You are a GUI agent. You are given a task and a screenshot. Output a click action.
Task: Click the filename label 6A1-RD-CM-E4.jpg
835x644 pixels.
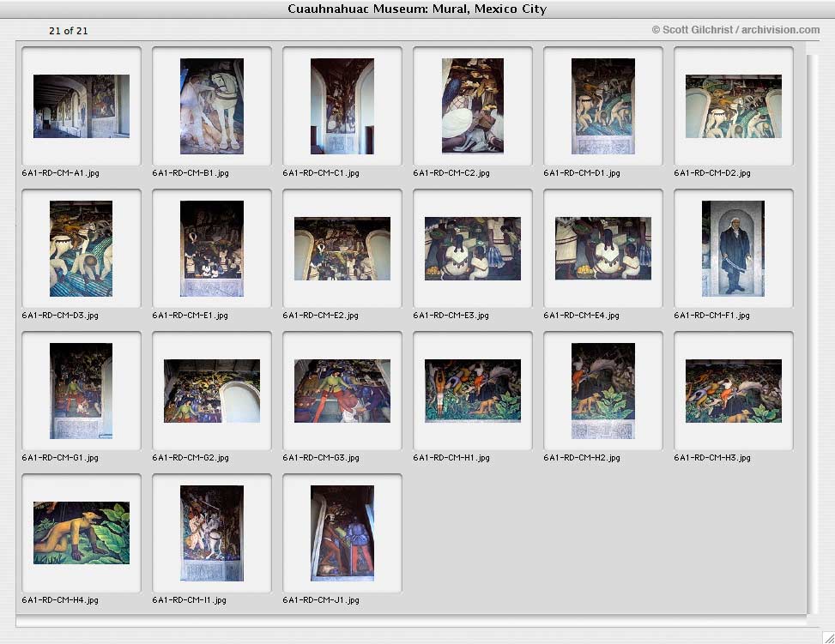582,315
